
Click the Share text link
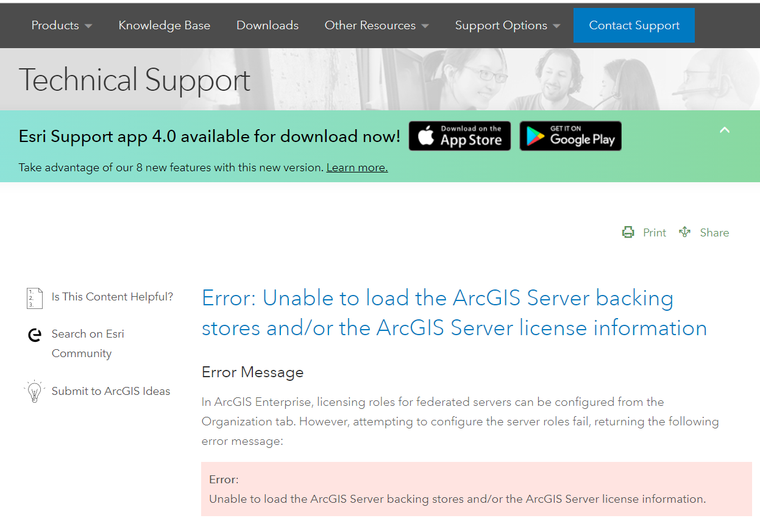[x=714, y=233]
